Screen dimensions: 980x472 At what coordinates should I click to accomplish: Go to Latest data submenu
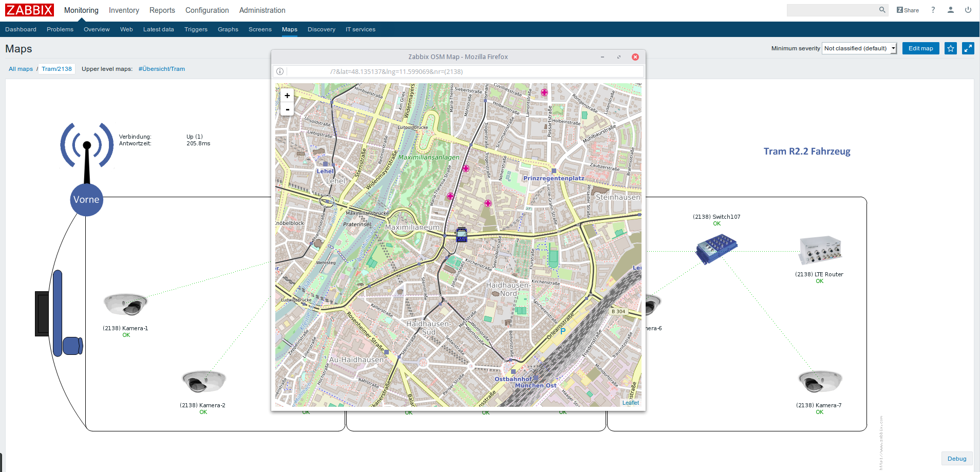pyautogui.click(x=159, y=29)
